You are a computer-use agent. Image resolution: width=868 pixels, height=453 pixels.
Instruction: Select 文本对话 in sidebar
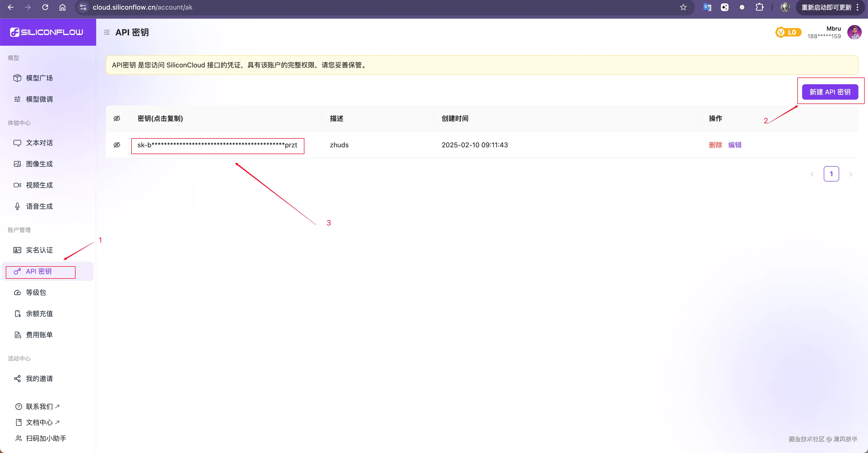[x=39, y=143]
